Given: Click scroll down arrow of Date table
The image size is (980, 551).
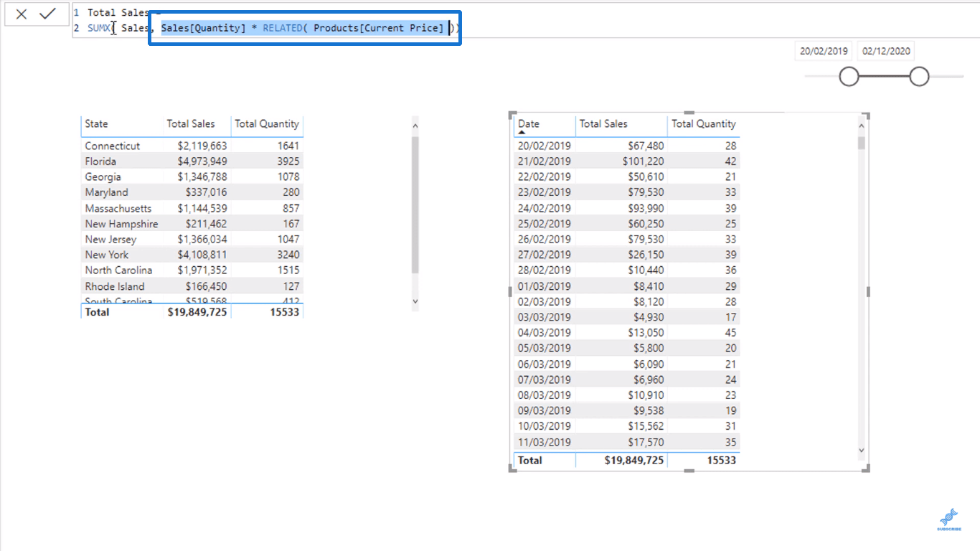Looking at the screenshot, I should [862, 450].
